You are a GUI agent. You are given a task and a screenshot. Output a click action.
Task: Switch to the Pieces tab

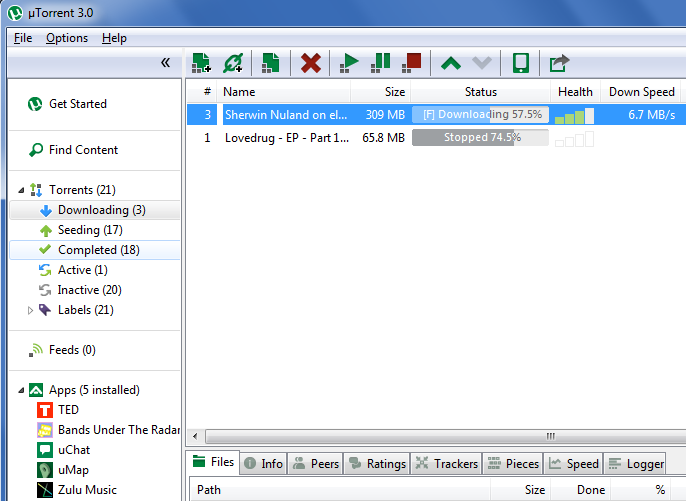(513, 463)
